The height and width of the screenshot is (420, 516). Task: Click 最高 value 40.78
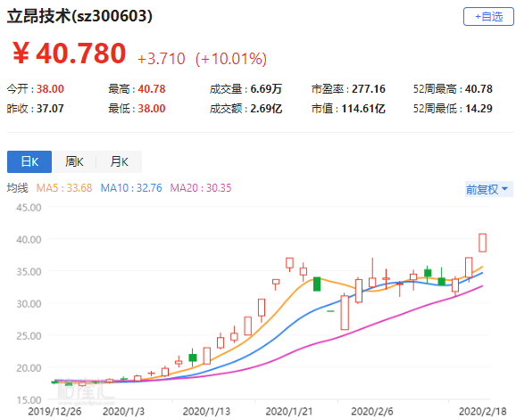pyautogui.click(x=152, y=89)
